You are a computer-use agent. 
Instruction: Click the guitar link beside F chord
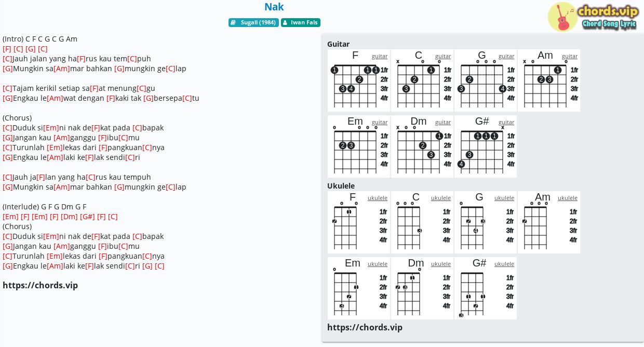tap(380, 56)
